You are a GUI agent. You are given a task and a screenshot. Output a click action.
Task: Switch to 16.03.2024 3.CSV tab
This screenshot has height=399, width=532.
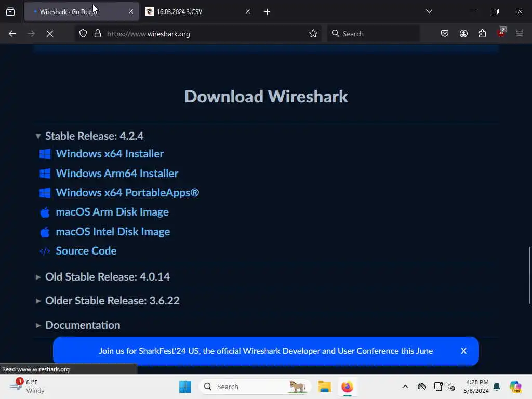(x=198, y=12)
